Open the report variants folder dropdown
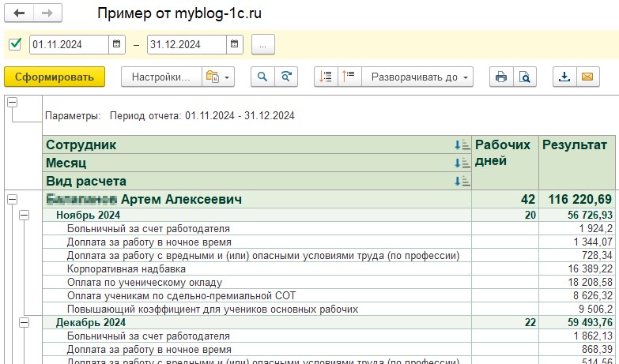Screen dimensions: 619x364 tap(218, 77)
